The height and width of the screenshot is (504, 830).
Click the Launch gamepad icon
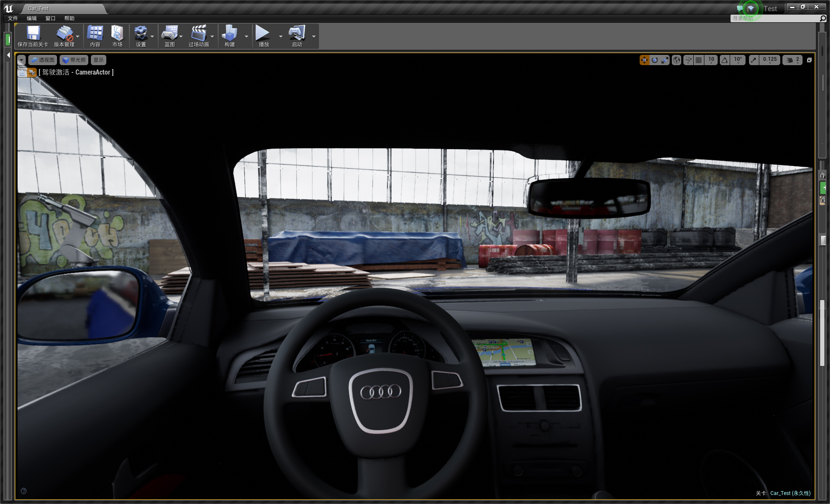coord(297,36)
